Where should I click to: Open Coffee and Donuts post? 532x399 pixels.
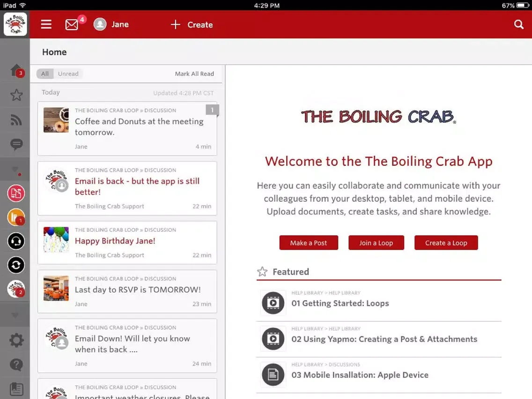click(127, 129)
